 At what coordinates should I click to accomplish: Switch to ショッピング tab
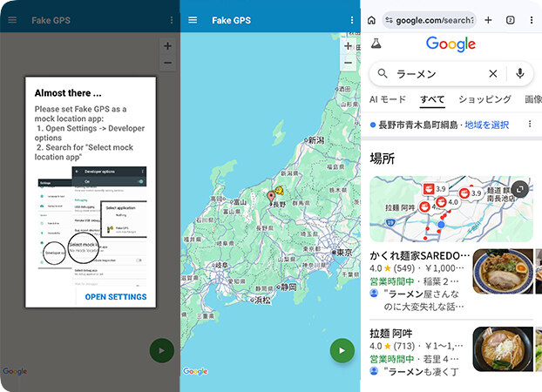[484, 99]
